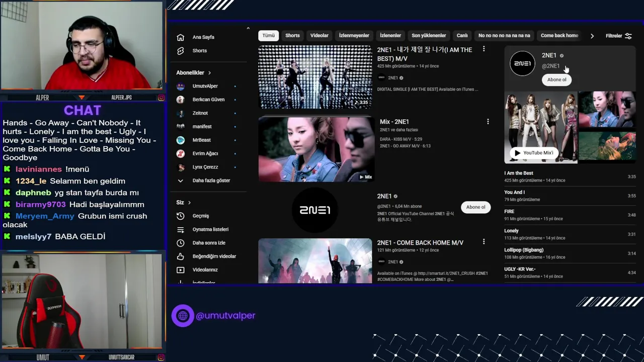Select the İzlenmeyenler filter chip
The width and height of the screenshot is (644, 362).
(x=354, y=36)
